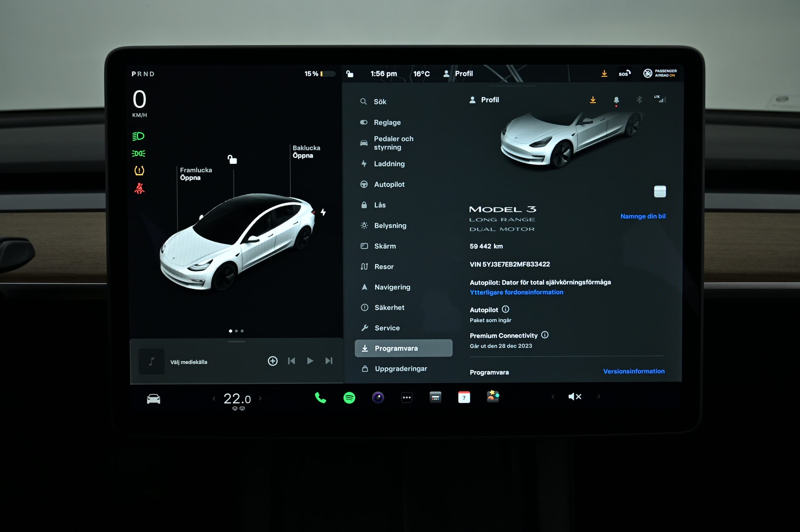Tap the charge port lightning icon on car

[323, 212]
